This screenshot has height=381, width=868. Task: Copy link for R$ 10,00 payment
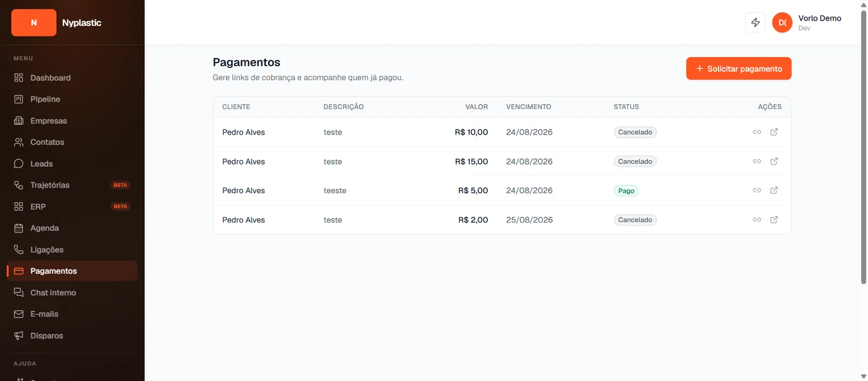click(x=757, y=132)
